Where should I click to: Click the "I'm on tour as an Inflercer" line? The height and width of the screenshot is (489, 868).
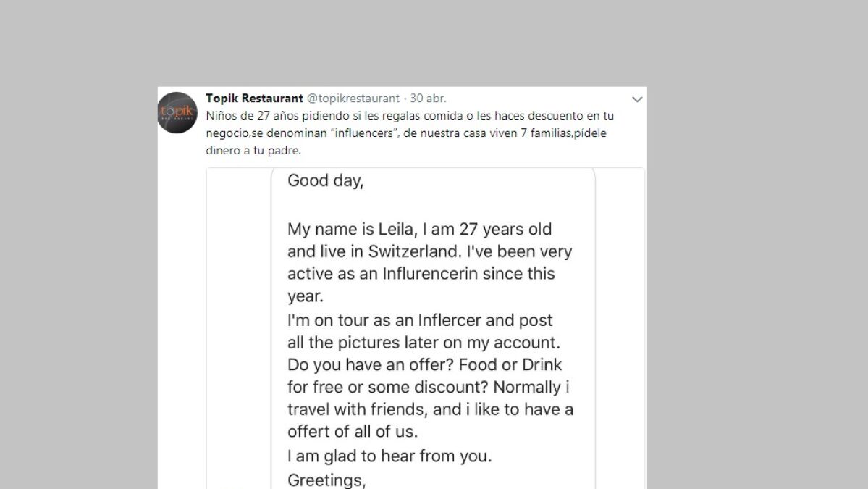(420, 320)
